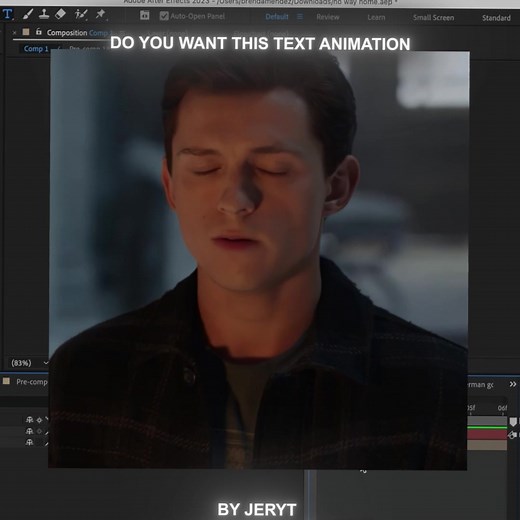Select the Type tool
520x520 pixels.
7,15
